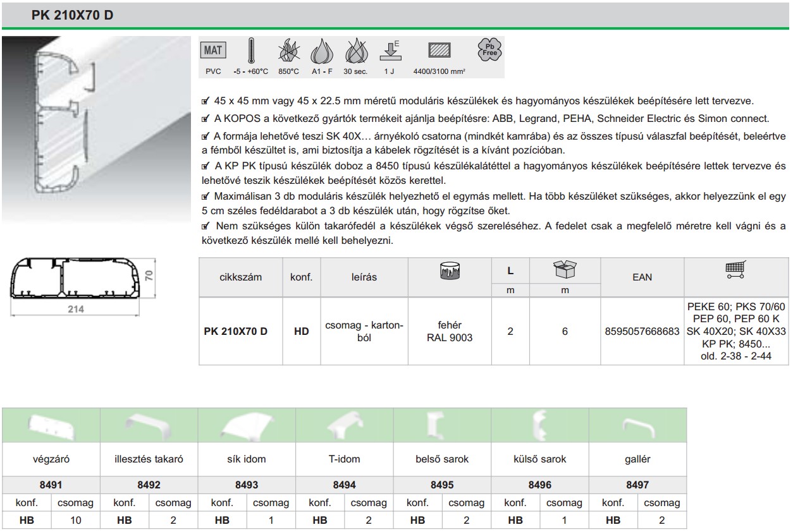The width and height of the screenshot is (793, 532).
Task: Click the checkmark before "Maximálisan 3 db"
Action: pos(204,197)
